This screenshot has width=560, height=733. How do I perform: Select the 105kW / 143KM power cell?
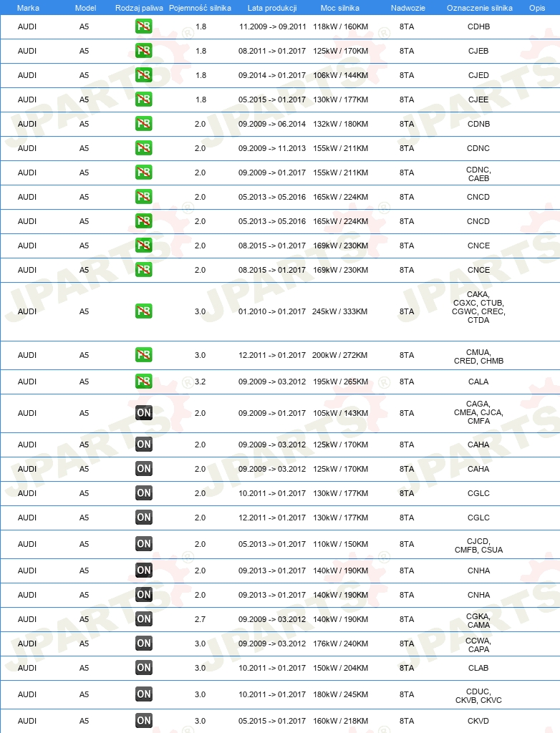341,413
